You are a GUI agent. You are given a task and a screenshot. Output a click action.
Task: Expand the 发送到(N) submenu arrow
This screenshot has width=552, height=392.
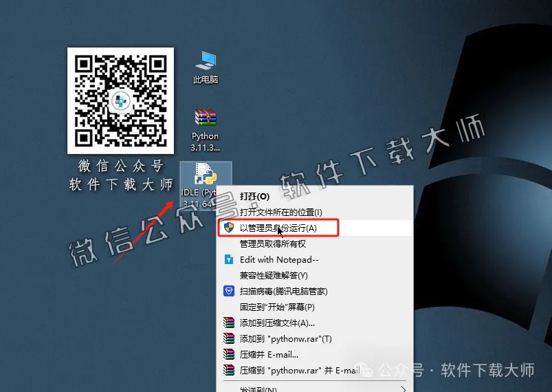(x=404, y=389)
